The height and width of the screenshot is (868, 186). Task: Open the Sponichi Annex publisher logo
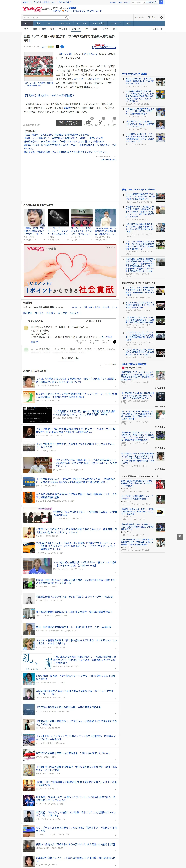pos(104,47)
